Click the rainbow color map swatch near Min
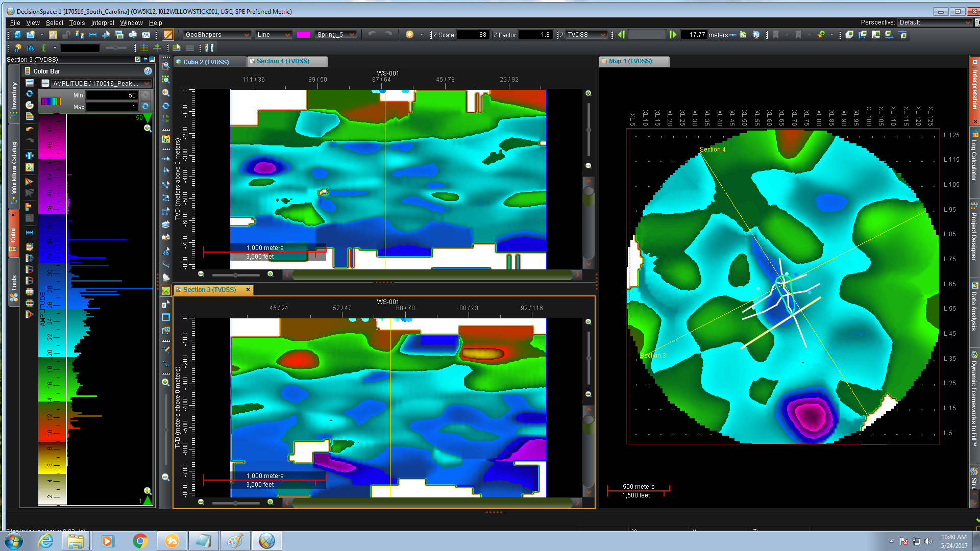This screenshot has width=980, height=551. point(51,101)
